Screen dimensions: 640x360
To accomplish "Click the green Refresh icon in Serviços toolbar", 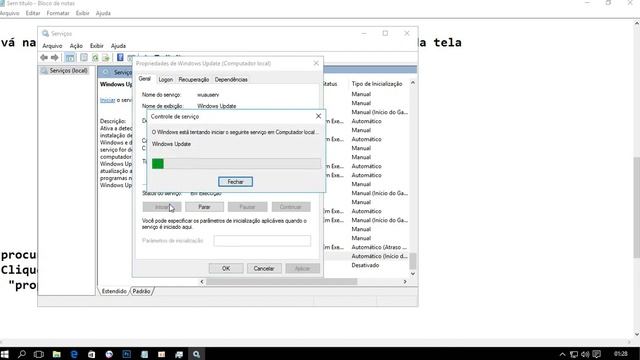I will tap(95, 58).
